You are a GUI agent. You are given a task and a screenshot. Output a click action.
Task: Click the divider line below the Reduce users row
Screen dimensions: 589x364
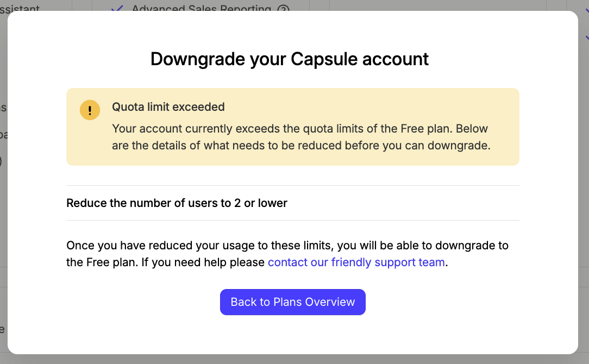[293, 220]
